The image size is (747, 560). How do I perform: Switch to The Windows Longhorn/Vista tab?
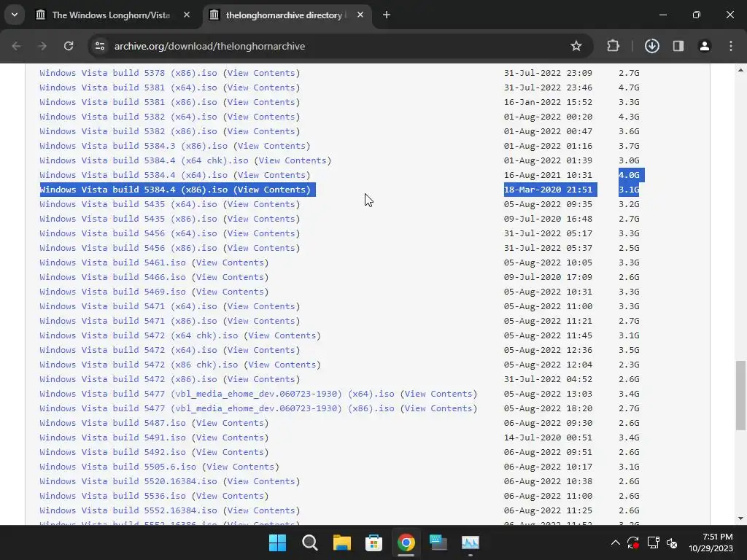point(111,15)
